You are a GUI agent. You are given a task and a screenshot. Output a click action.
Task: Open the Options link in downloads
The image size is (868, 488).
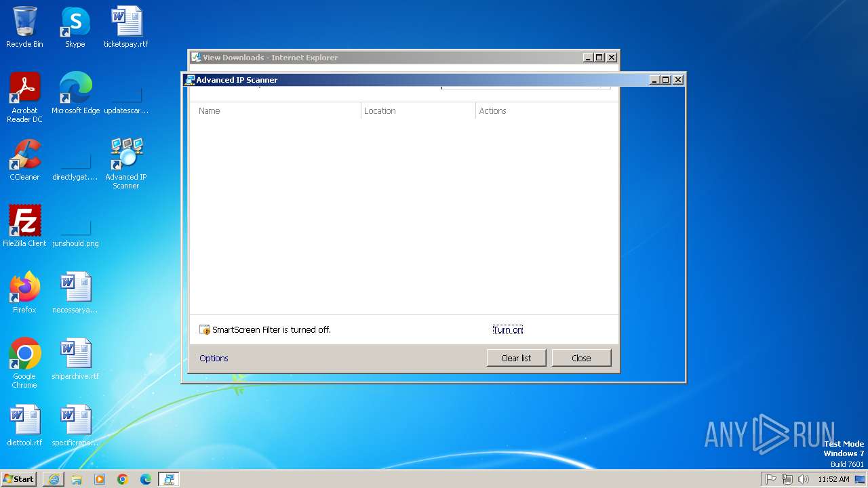tap(214, 358)
